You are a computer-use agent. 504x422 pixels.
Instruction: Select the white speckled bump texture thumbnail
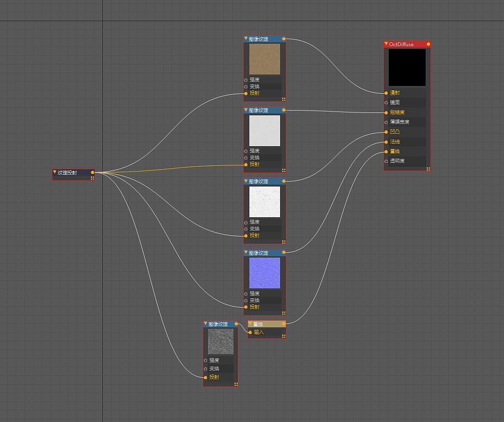(x=265, y=202)
